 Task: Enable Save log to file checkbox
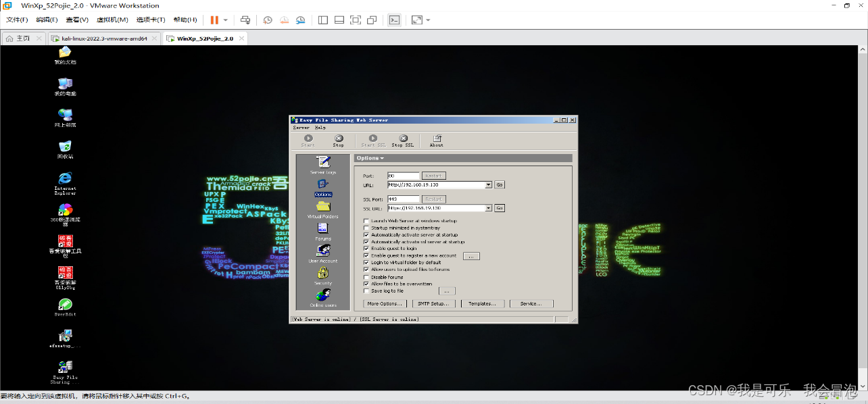click(x=366, y=291)
